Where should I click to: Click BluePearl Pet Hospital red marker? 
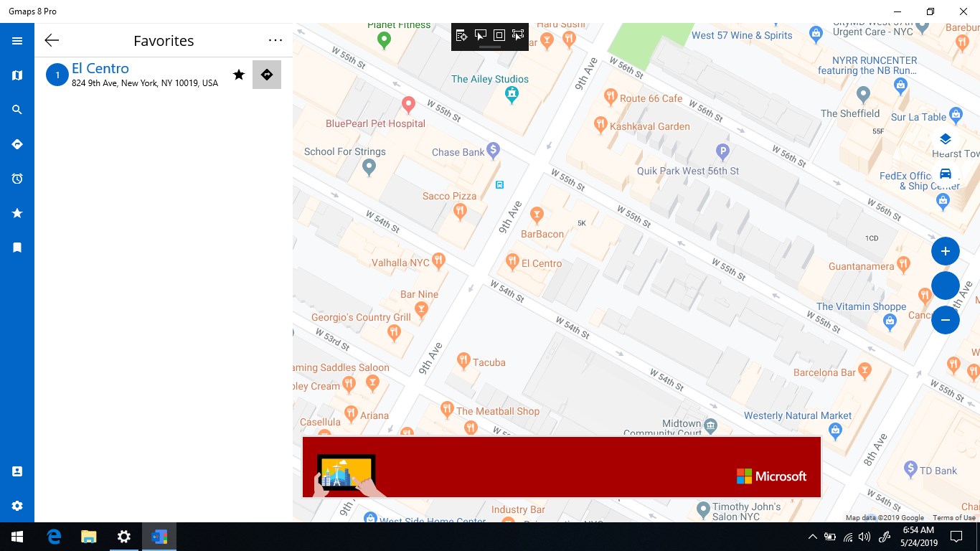tap(408, 105)
